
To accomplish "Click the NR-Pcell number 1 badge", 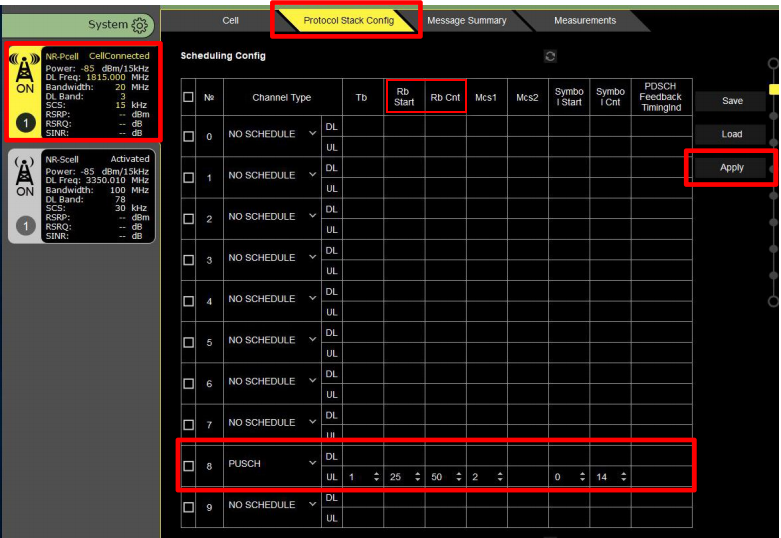I will click(25, 123).
